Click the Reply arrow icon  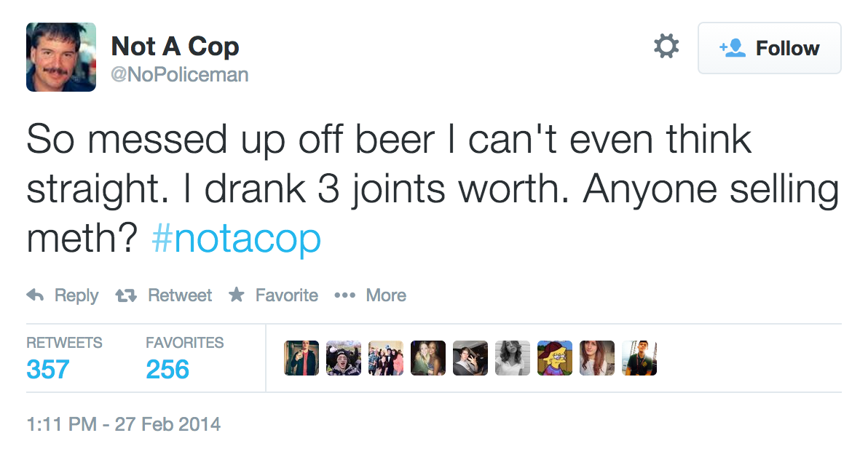[x=35, y=295]
